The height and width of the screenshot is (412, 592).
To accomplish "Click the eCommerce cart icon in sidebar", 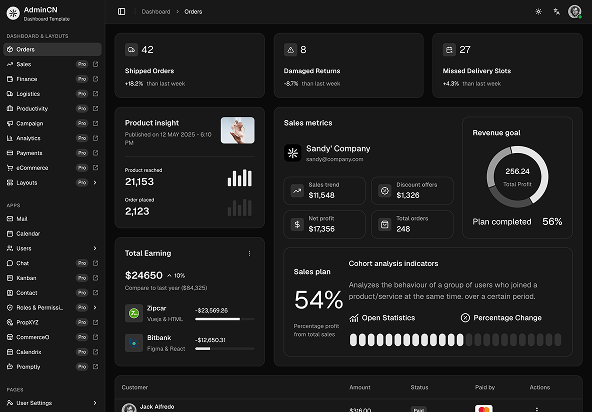I will [x=10, y=168].
